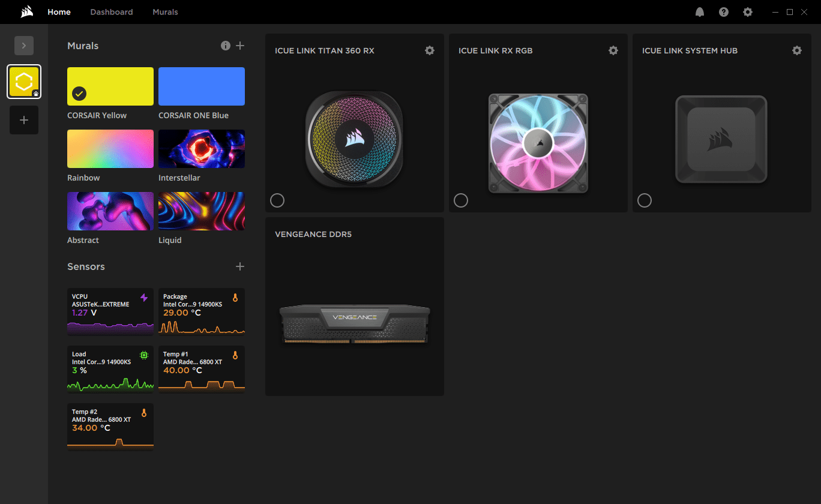
Task: Open the notifications bell icon
Action: [x=700, y=12]
